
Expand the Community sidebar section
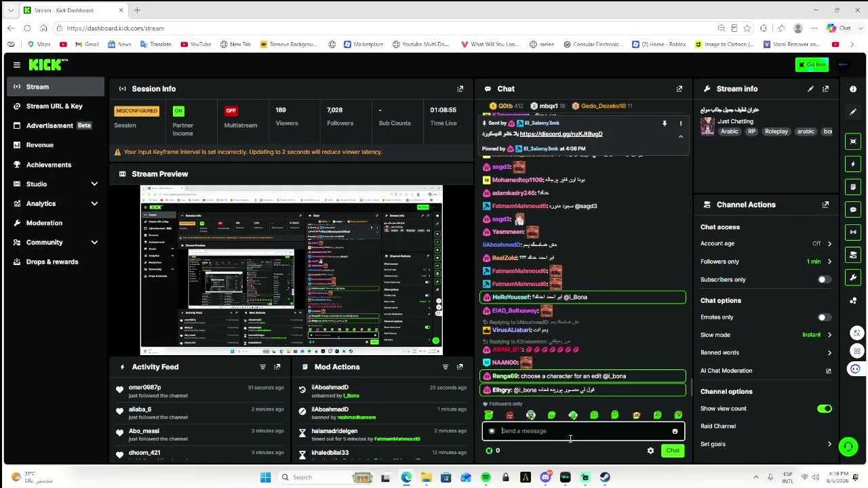tap(94, 242)
